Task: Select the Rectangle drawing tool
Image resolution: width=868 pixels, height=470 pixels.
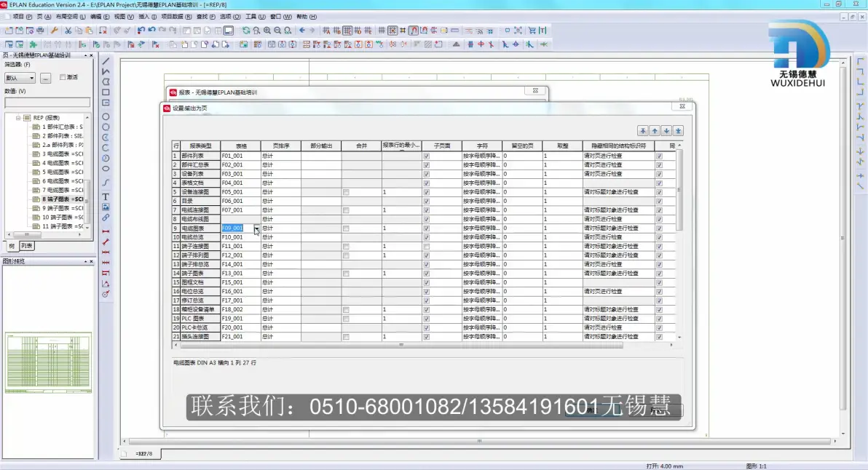Action: point(106,92)
